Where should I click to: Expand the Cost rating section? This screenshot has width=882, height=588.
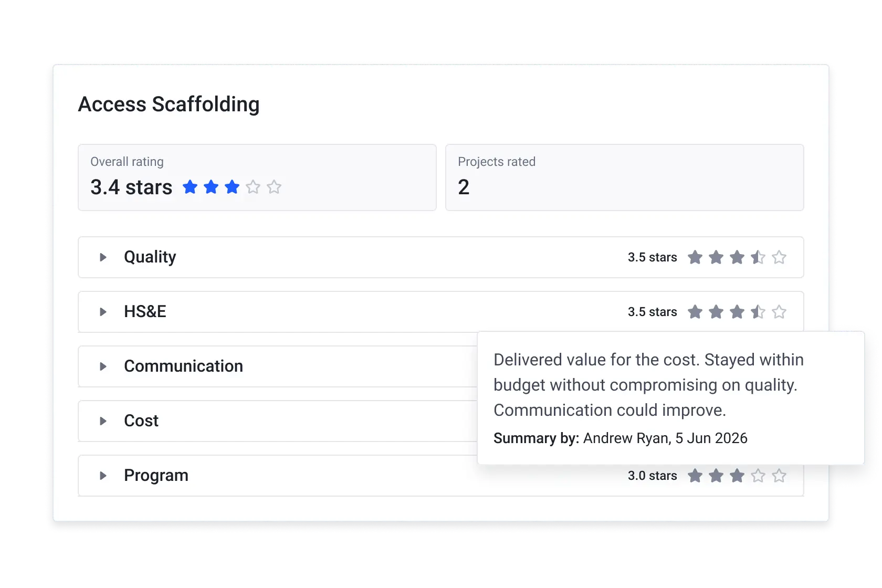(x=103, y=421)
